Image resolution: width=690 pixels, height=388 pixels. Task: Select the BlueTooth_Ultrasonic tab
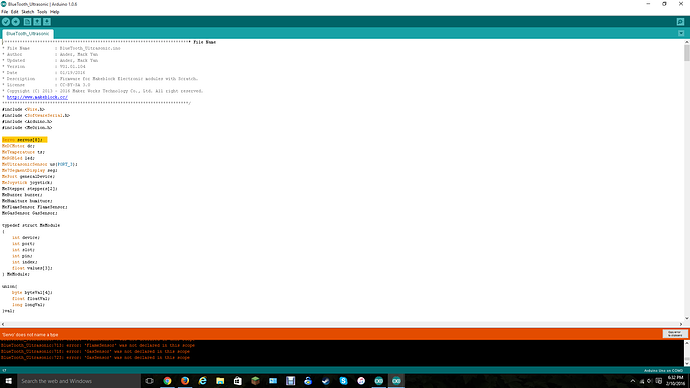(28, 33)
